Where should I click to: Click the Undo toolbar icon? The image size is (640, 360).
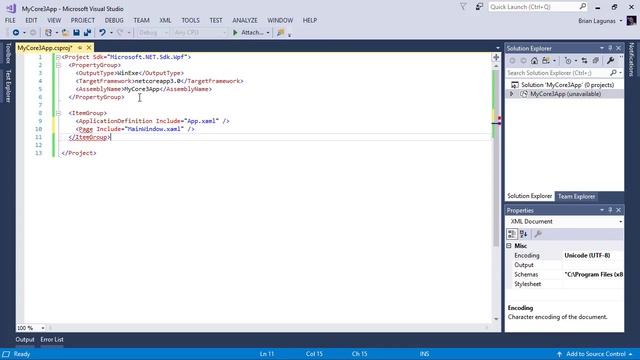pyautogui.click(x=102, y=32)
